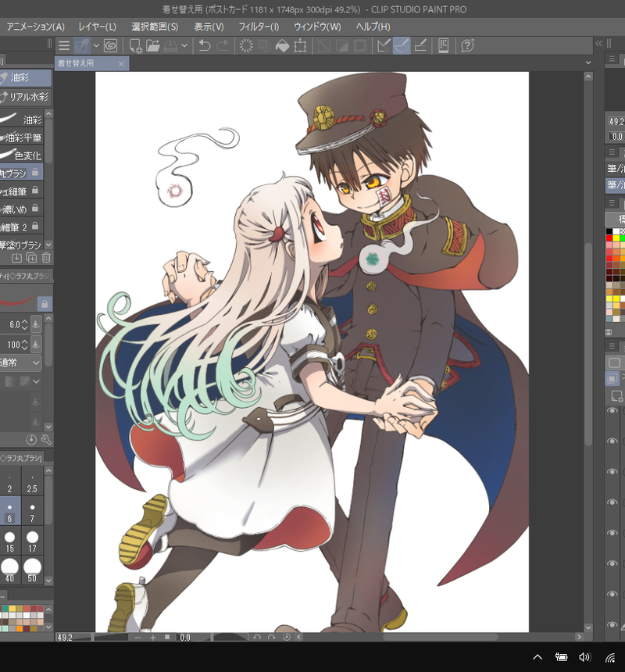Collapse the right palette dock chevrons

click(599, 43)
